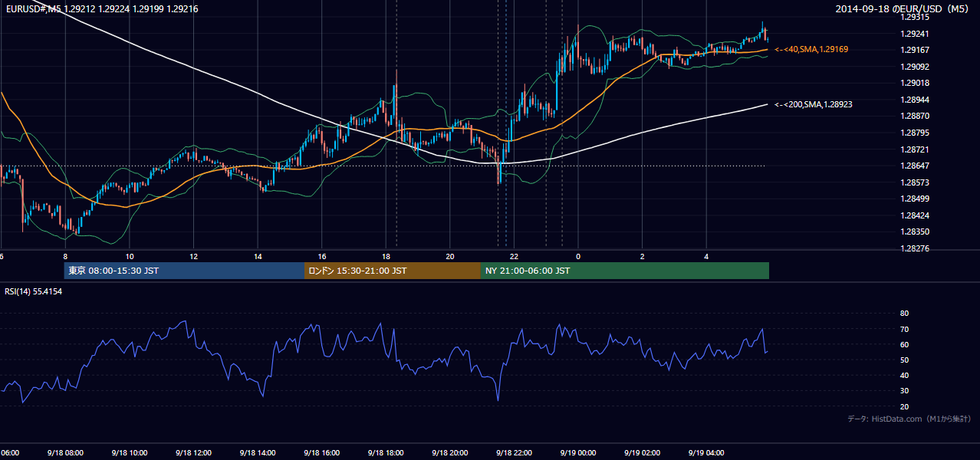Image resolution: width=980 pixels, height=460 pixels.
Task: Click the 1.29315 price axis label
Action: click(x=915, y=17)
